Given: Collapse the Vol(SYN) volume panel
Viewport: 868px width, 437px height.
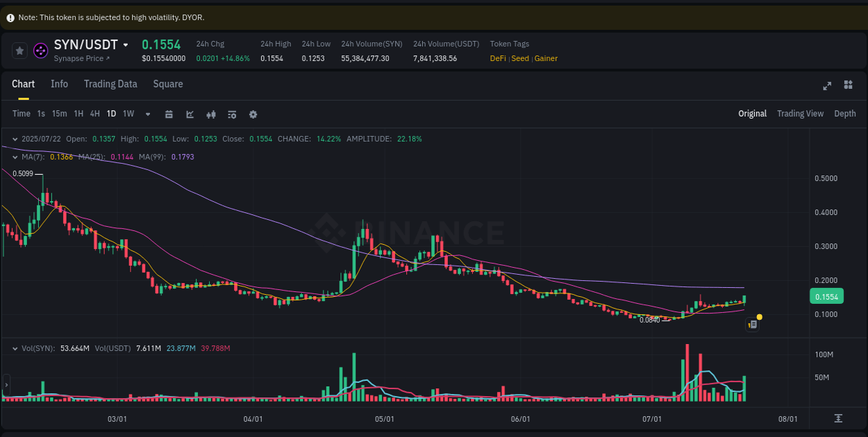Looking at the screenshot, I should click(x=14, y=348).
